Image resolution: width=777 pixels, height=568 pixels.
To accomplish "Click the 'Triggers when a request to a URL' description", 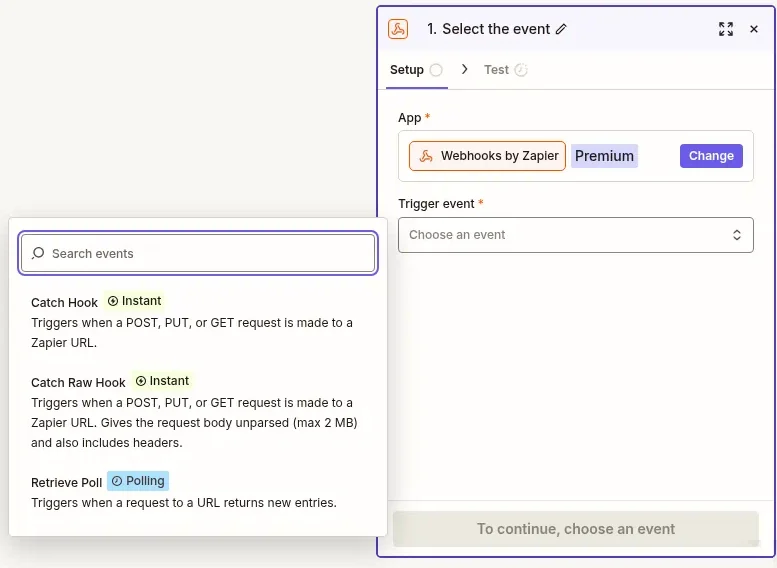I will [184, 503].
